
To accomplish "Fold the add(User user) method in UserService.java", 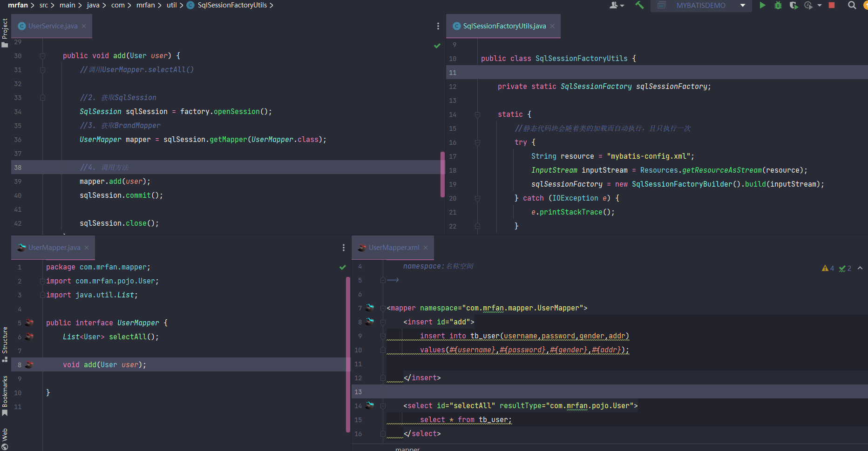I will pos(42,56).
